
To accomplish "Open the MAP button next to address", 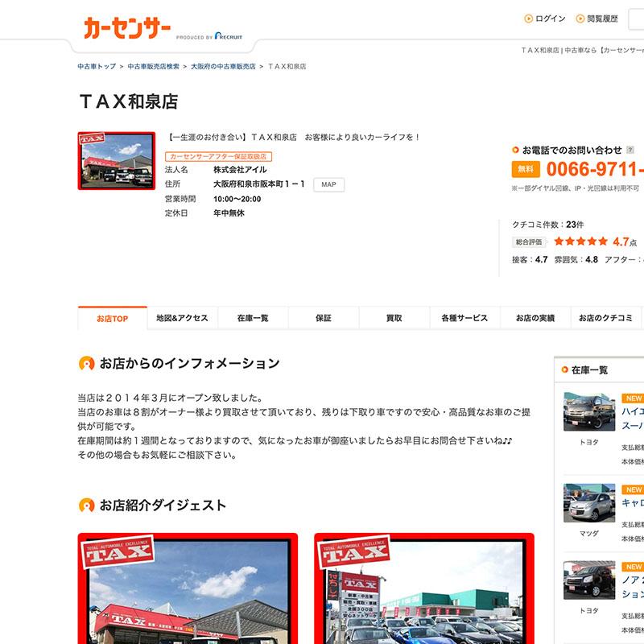I will 328,184.
